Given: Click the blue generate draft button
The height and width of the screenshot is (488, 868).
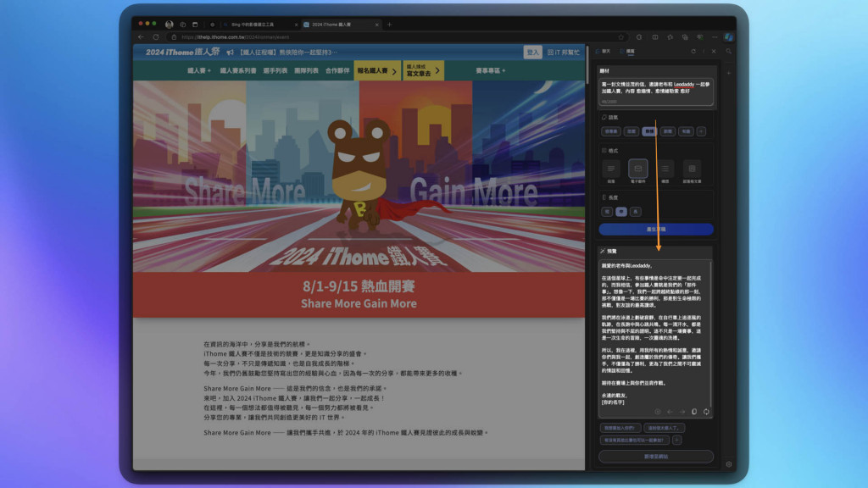Looking at the screenshot, I should click(656, 229).
